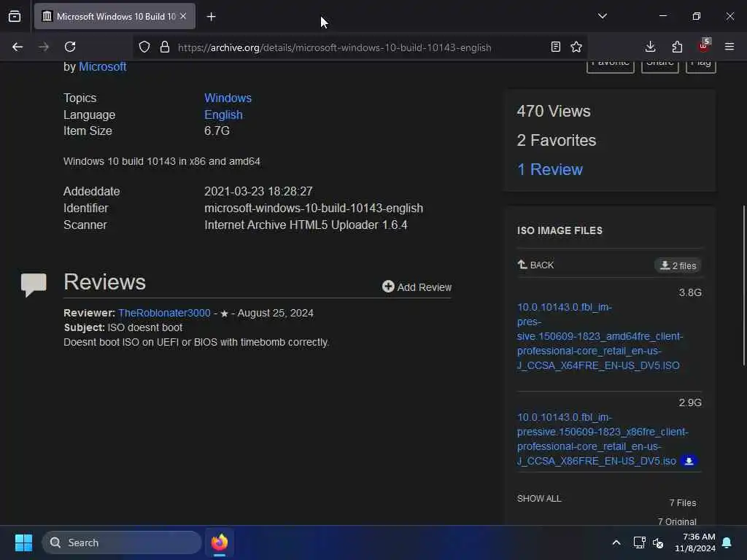Click SHOW ALL files link

click(539, 499)
